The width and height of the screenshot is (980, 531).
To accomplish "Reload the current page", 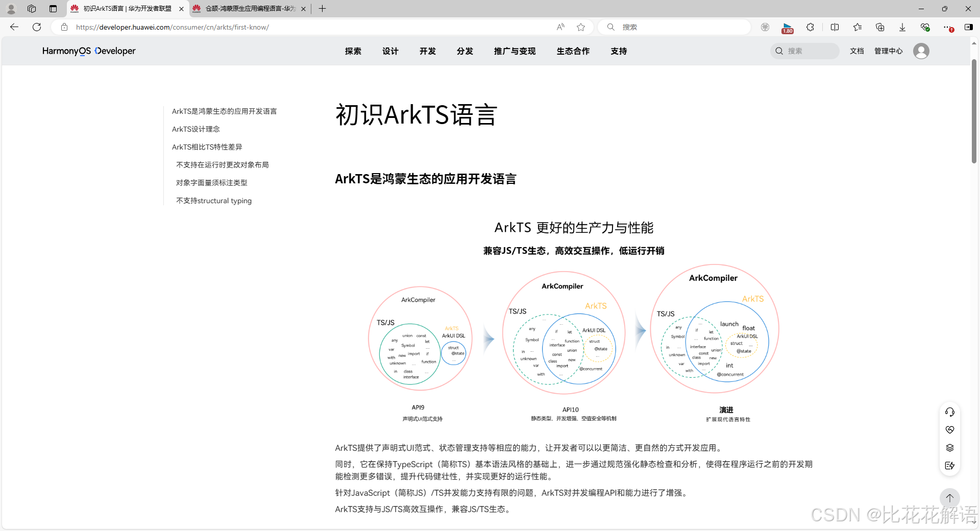I will tap(37, 27).
